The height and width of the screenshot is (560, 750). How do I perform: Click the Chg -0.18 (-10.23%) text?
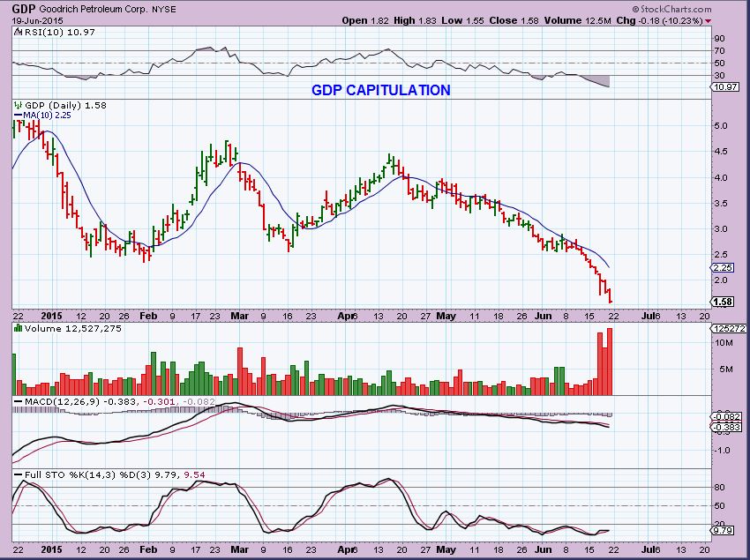(660, 20)
